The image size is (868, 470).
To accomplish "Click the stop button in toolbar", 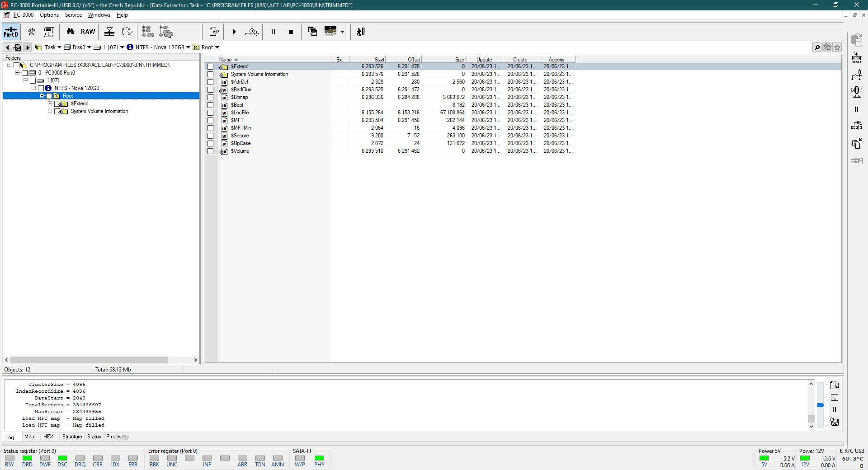I will click(291, 32).
